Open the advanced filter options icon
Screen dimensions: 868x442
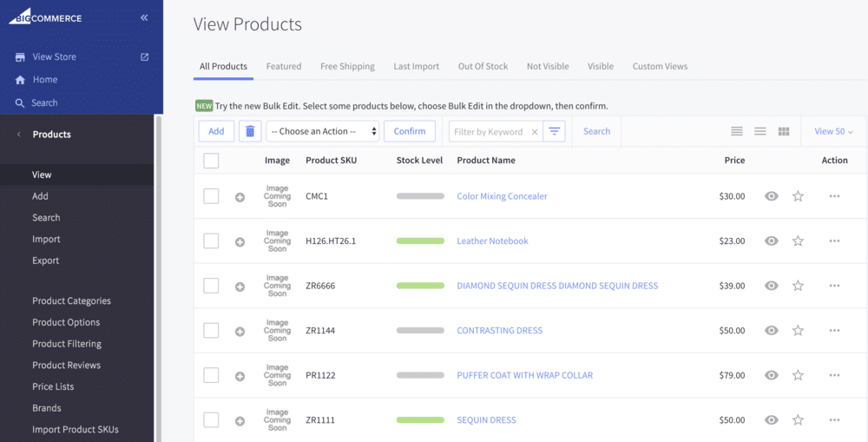pos(556,131)
